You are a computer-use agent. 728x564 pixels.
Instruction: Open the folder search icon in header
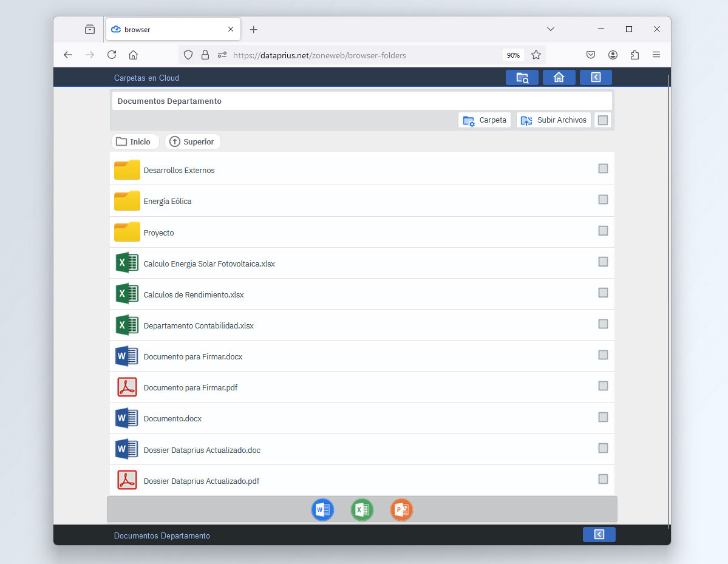522,78
